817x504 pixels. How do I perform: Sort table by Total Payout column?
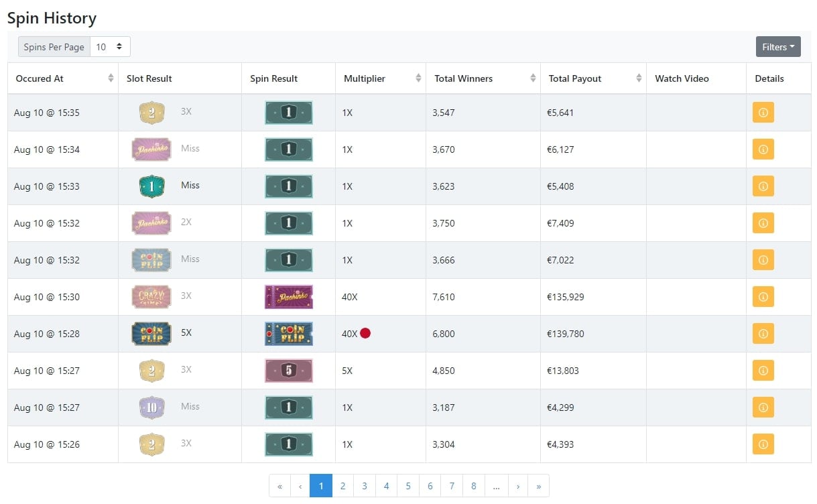[639, 78]
